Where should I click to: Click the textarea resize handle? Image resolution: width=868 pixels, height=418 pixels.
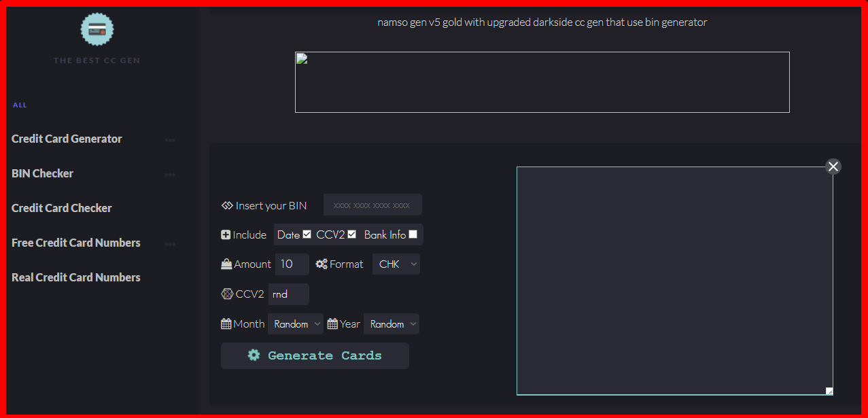[x=829, y=390]
